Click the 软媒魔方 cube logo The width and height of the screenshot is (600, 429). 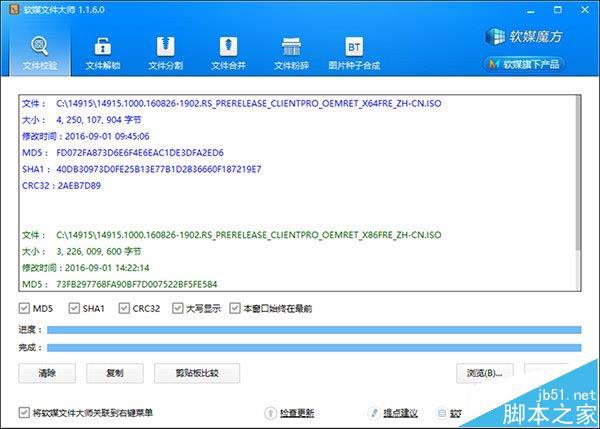point(495,37)
